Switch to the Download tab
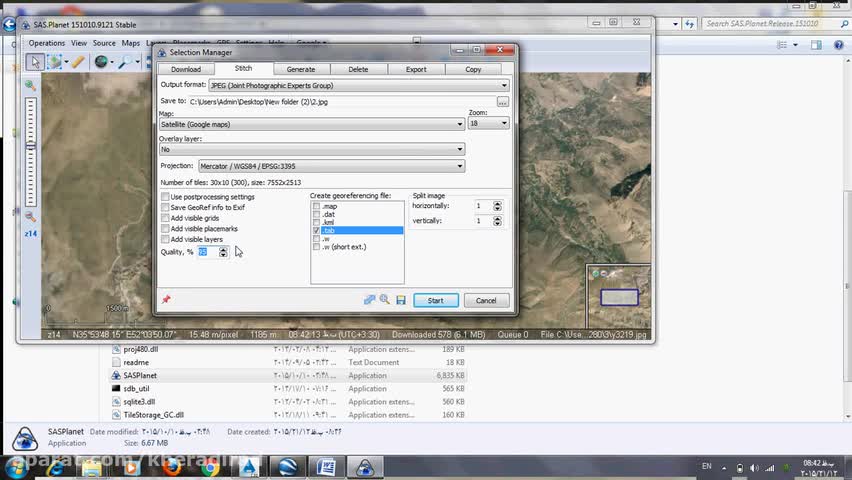 tap(186, 70)
